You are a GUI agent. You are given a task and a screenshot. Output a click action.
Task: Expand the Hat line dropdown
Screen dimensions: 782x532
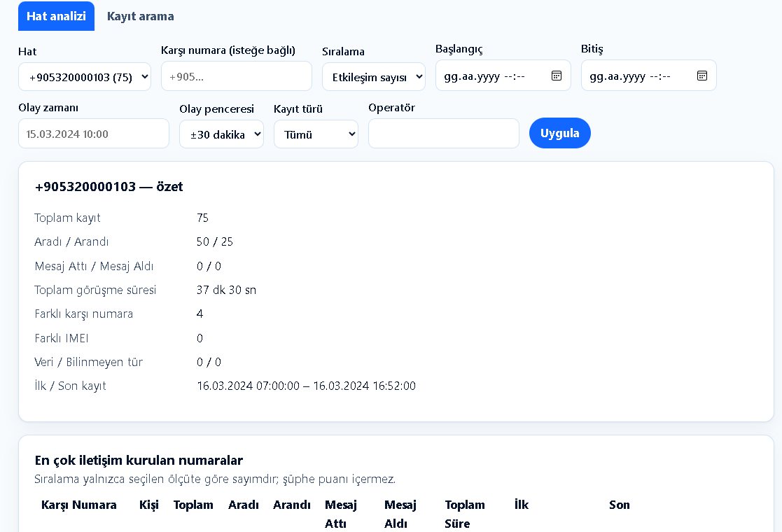(x=85, y=77)
